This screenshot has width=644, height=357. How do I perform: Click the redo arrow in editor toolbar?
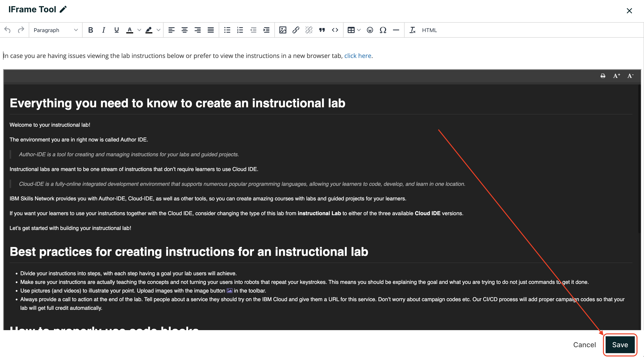(x=21, y=30)
